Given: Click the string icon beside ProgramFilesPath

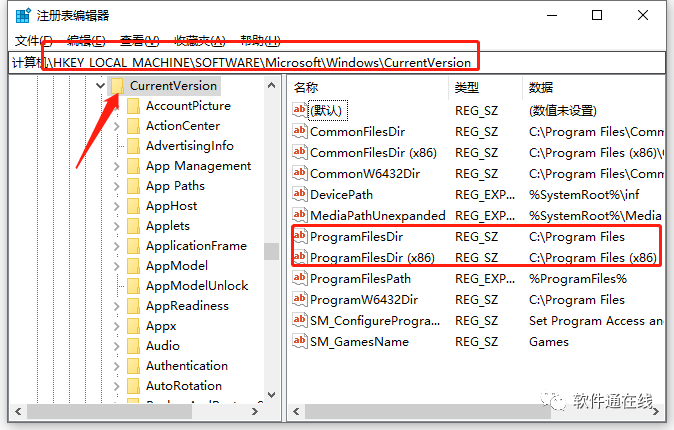Looking at the screenshot, I should (x=300, y=278).
